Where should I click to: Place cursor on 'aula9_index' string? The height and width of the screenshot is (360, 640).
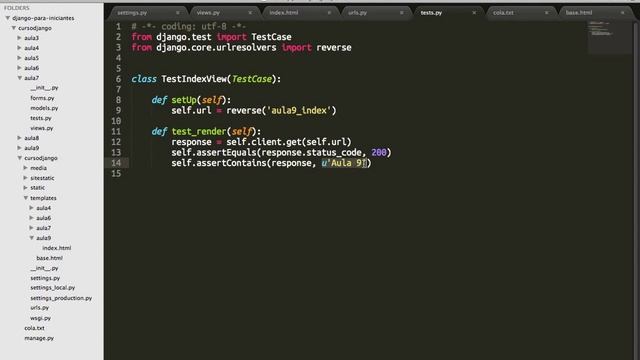coord(301,111)
